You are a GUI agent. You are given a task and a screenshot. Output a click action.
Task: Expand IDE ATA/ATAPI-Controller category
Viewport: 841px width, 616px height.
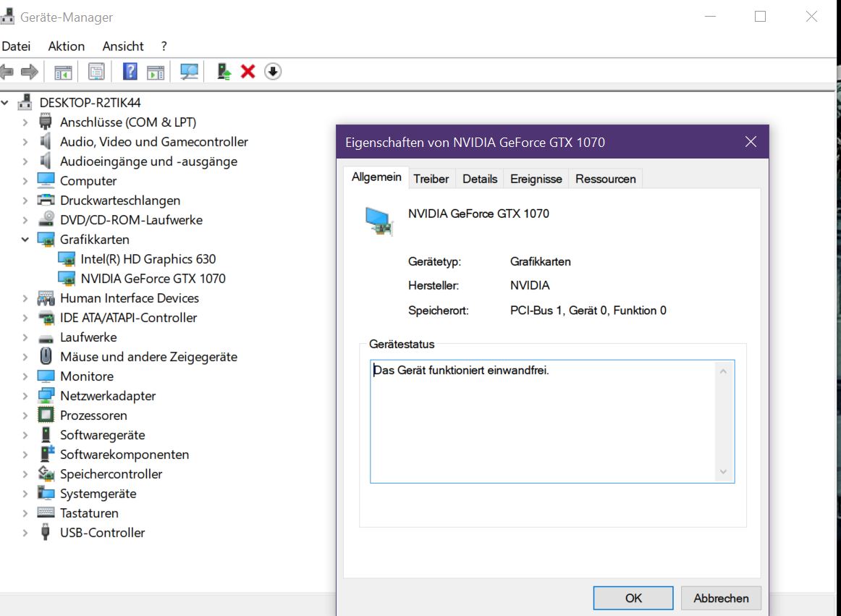click(x=25, y=318)
